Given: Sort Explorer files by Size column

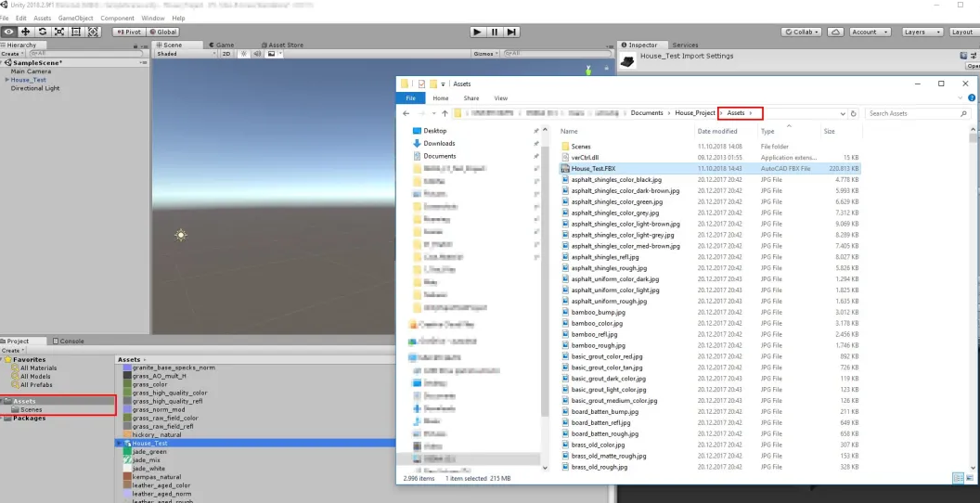Looking at the screenshot, I should click(829, 131).
